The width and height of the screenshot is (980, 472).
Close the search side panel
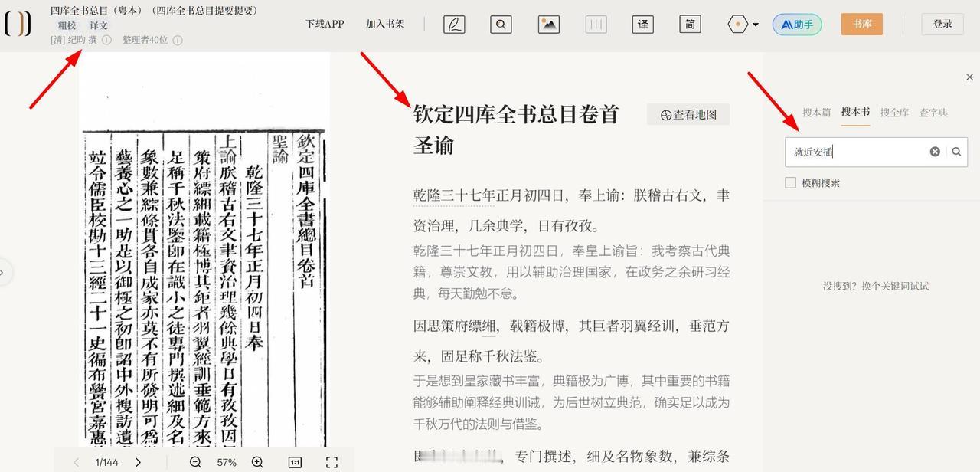pos(969,77)
